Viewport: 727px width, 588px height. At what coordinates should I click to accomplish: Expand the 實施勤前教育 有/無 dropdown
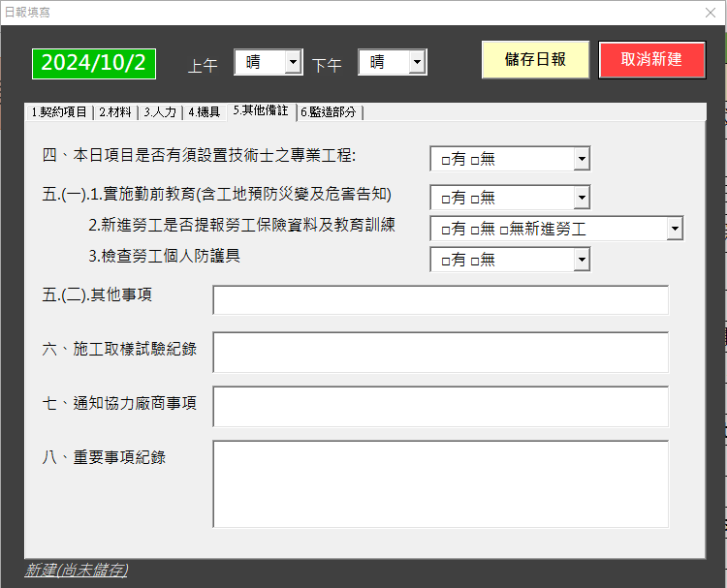pyautogui.click(x=582, y=198)
